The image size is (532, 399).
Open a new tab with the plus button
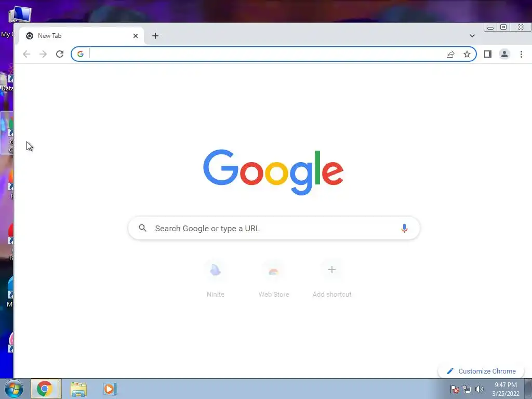click(155, 36)
